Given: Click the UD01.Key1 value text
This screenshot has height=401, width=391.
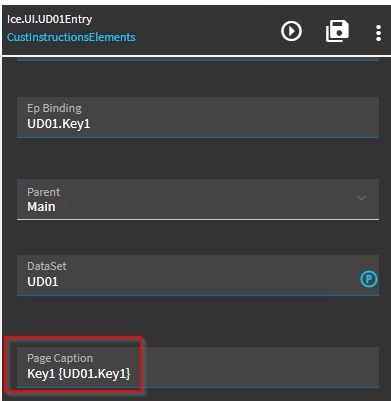Looking at the screenshot, I should pyautogui.click(x=59, y=124).
